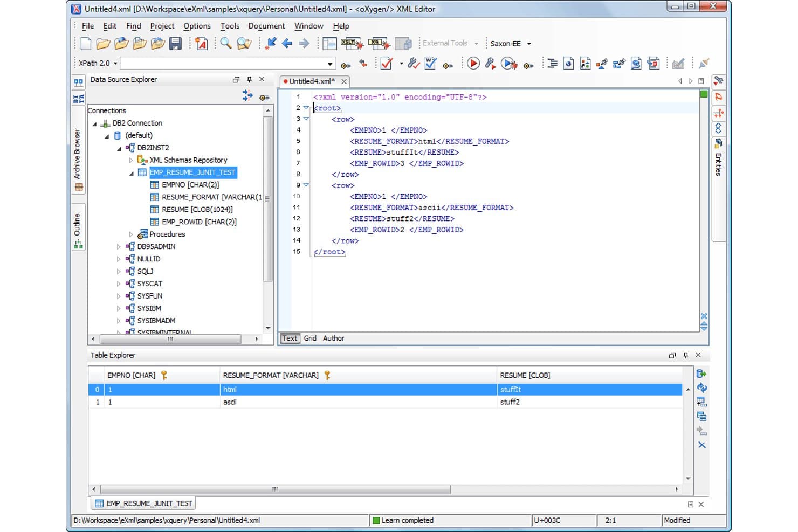Select the SYSCAT schema in the tree

149,284
